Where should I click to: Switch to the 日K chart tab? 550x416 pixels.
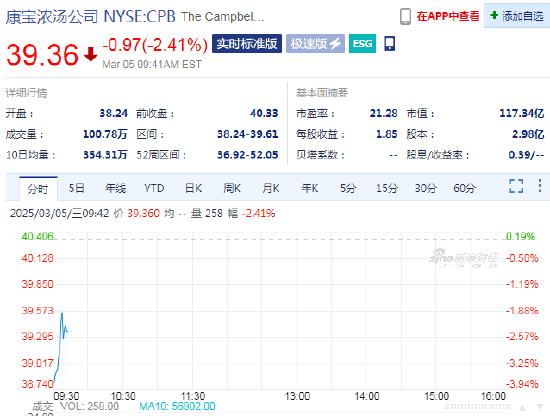click(x=194, y=188)
